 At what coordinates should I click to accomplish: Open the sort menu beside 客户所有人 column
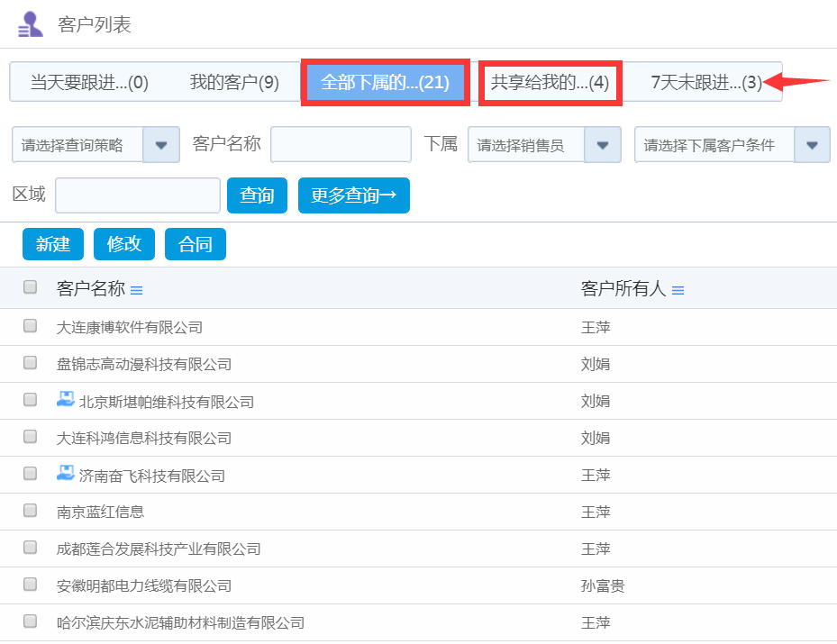point(678,290)
